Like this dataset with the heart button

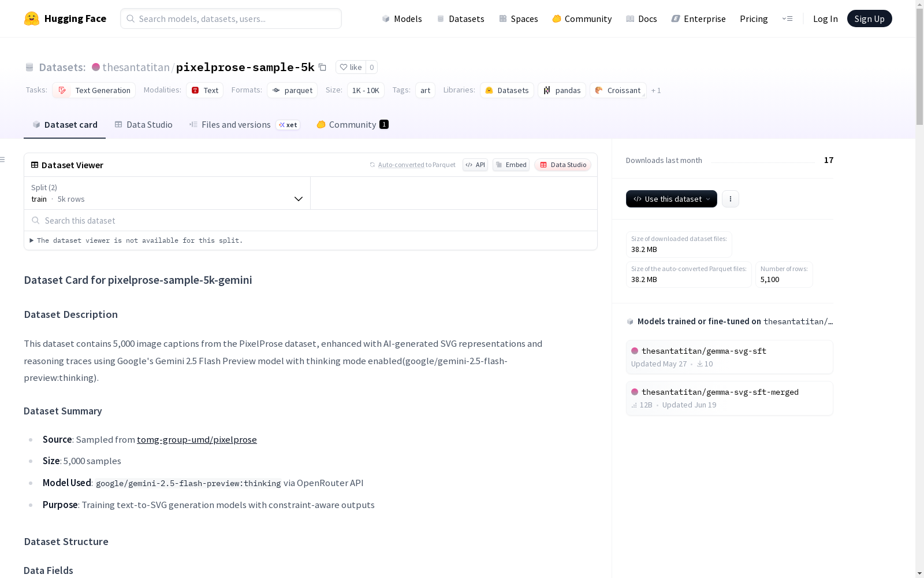351,67
